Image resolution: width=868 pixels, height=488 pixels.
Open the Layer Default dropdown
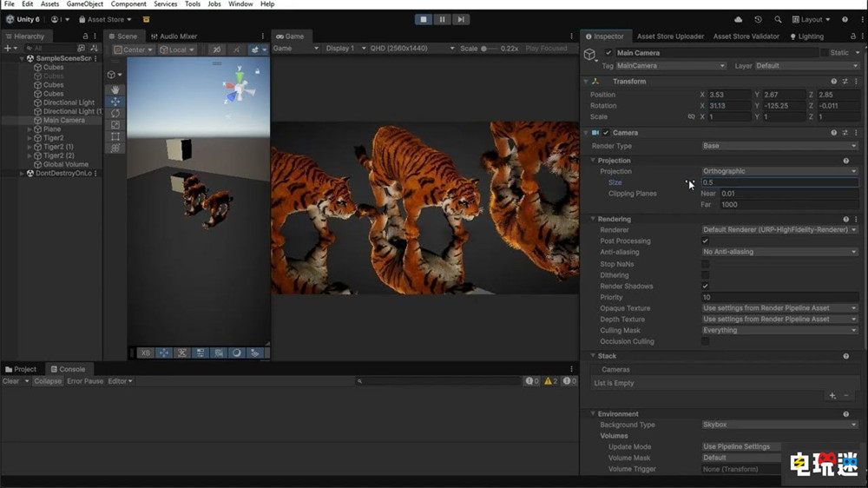tap(806, 66)
